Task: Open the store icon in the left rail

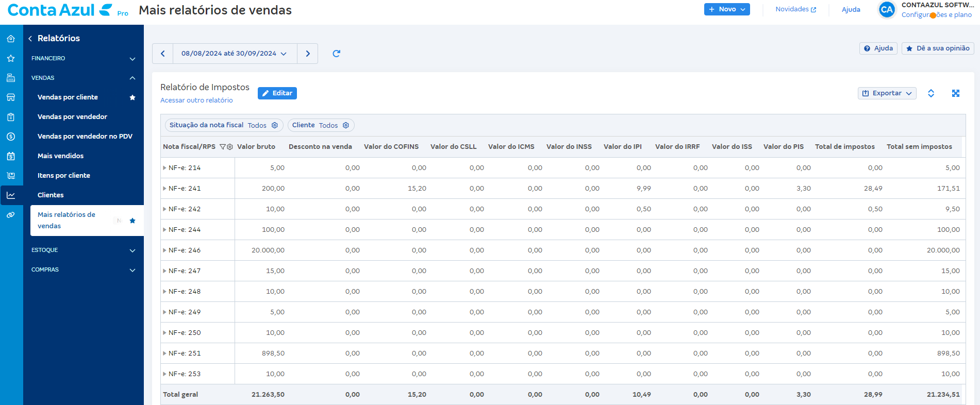Action: (11, 97)
